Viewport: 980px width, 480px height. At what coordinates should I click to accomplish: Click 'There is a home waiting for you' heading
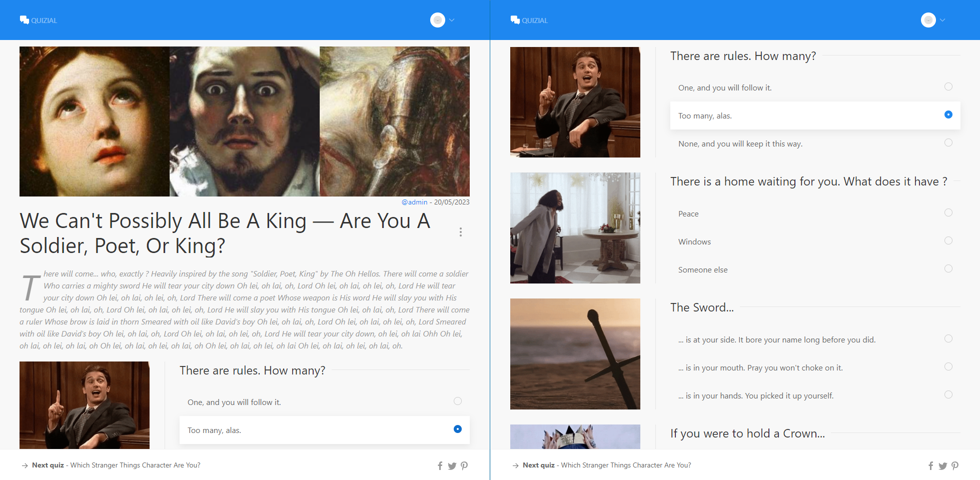[809, 181]
